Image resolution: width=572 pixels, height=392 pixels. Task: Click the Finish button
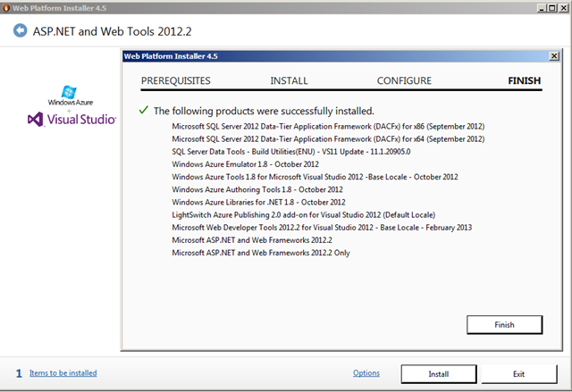pos(504,325)
